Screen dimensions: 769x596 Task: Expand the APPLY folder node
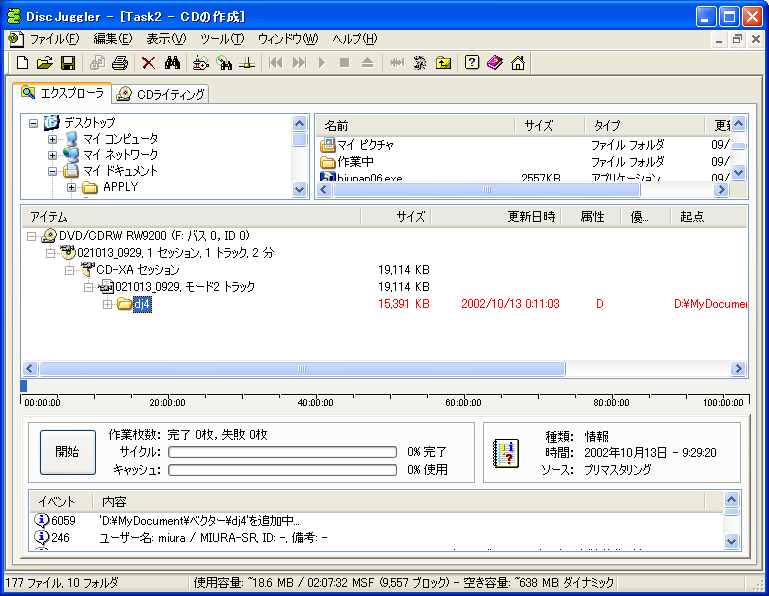coord(71,187)
